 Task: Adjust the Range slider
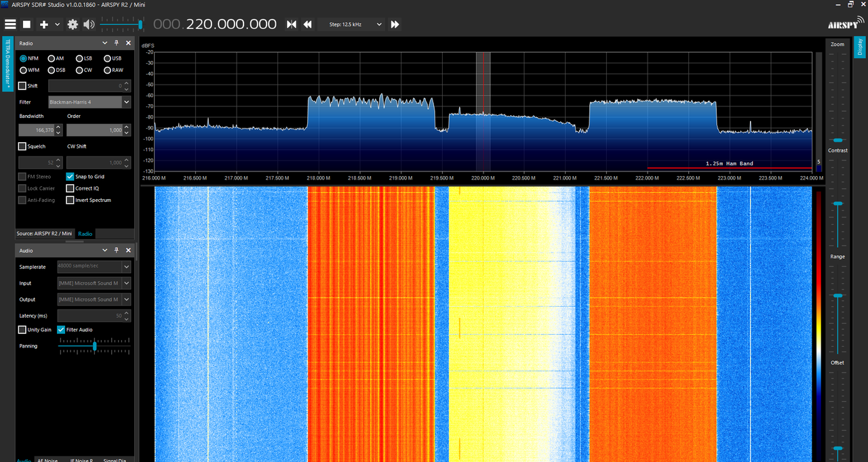(838, 296)
